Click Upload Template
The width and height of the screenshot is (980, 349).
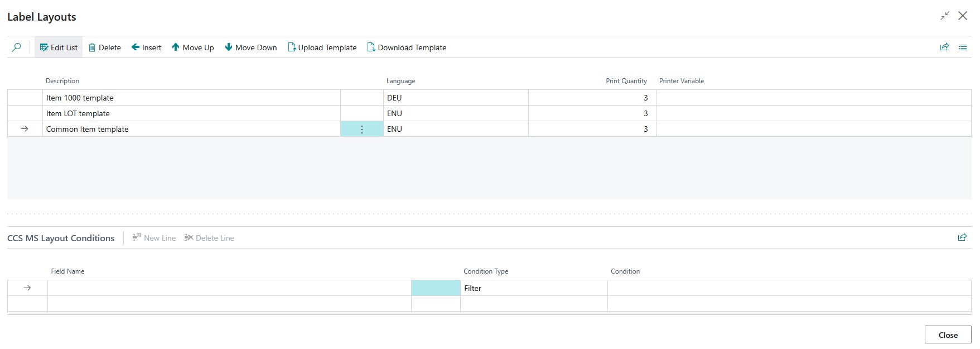coord(322,47)
